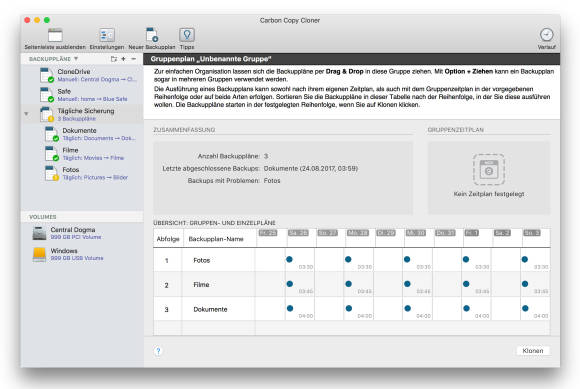
Task: Click Anzahl Backuppläne value 3
Action: pyautogui.click(x=266, y=156)
